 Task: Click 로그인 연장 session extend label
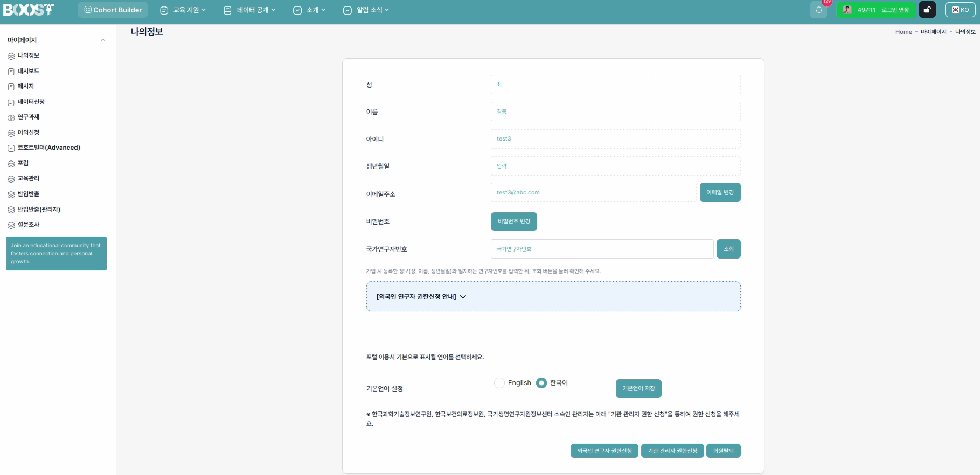[x=895, y=10]
